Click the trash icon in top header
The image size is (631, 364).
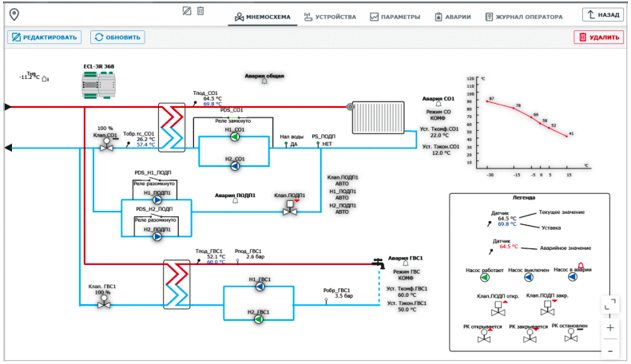pyautogui.click(x=200, y=11)
